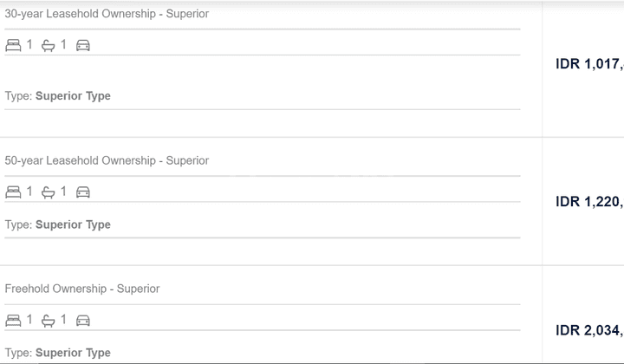Click Superior Type label in Freehold listing
624x364 pixels.
(73, 353)
